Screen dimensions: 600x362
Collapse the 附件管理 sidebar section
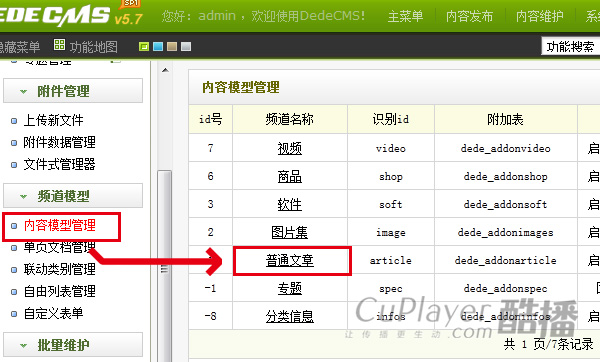click(73, 91)
